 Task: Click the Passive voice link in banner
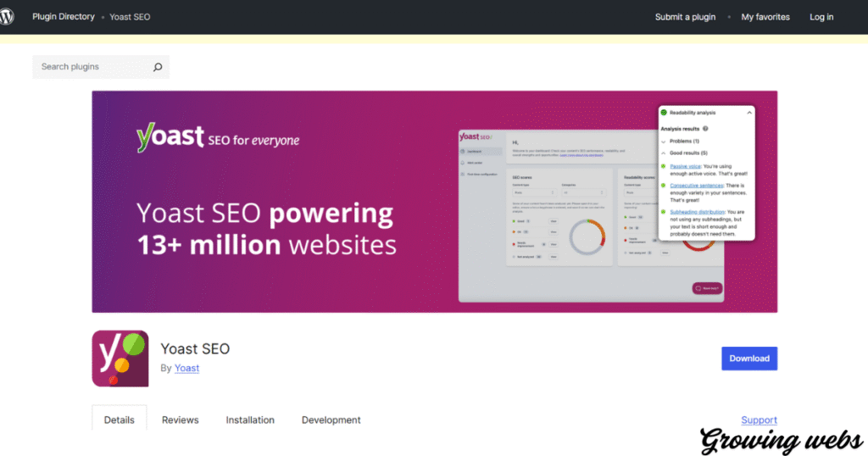tap(685, 166)
